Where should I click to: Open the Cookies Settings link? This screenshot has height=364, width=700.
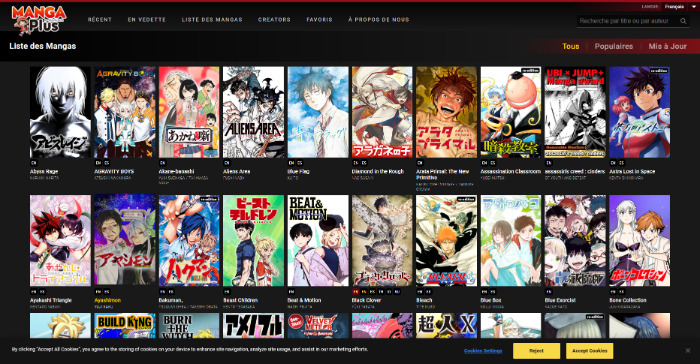(483, 351)
